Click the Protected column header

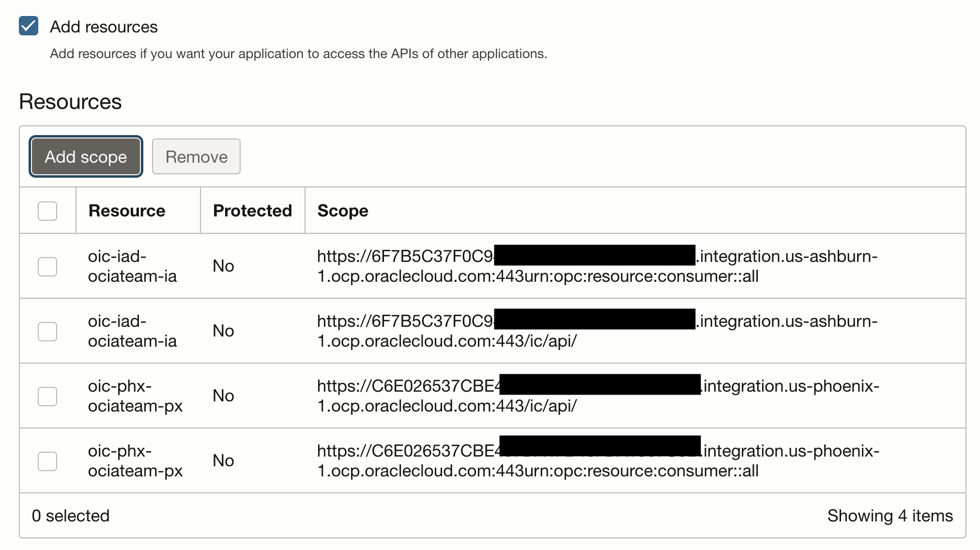point(252,211)
